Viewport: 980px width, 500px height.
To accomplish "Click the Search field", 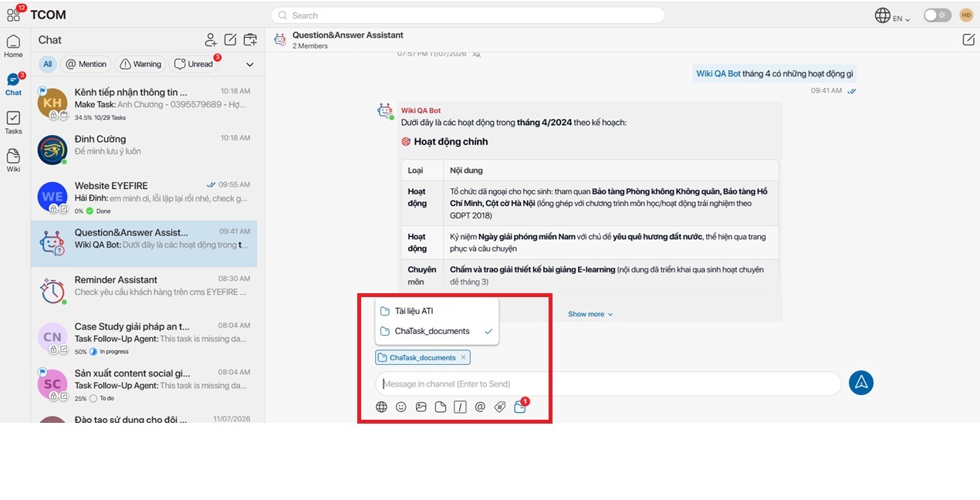I will (468, 15).
